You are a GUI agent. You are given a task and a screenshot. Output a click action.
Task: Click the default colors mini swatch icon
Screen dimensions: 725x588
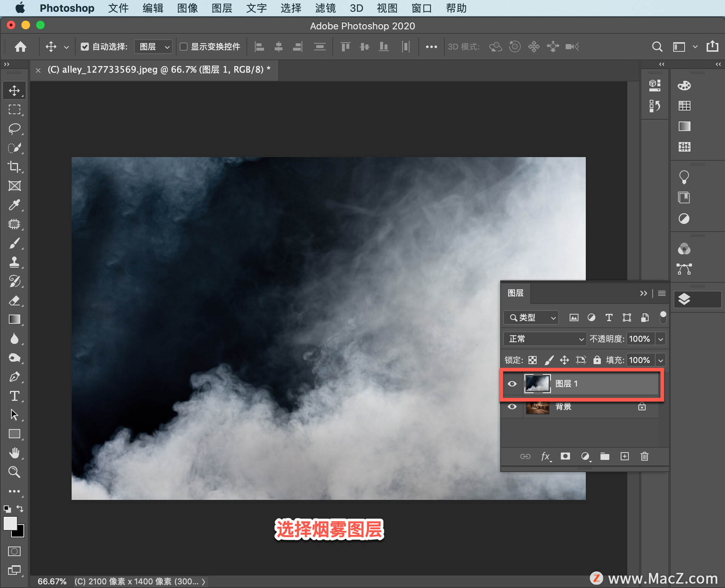7,509
